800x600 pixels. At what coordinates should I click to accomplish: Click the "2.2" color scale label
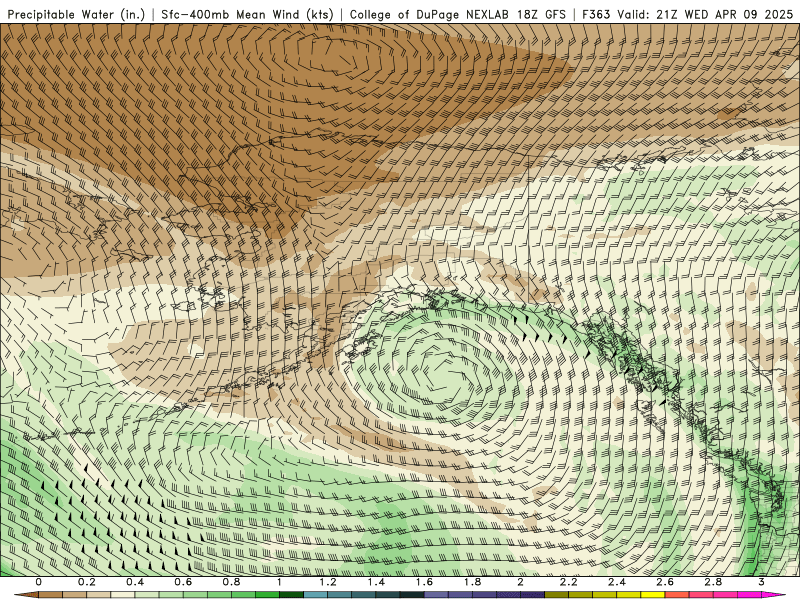(568, 582)
